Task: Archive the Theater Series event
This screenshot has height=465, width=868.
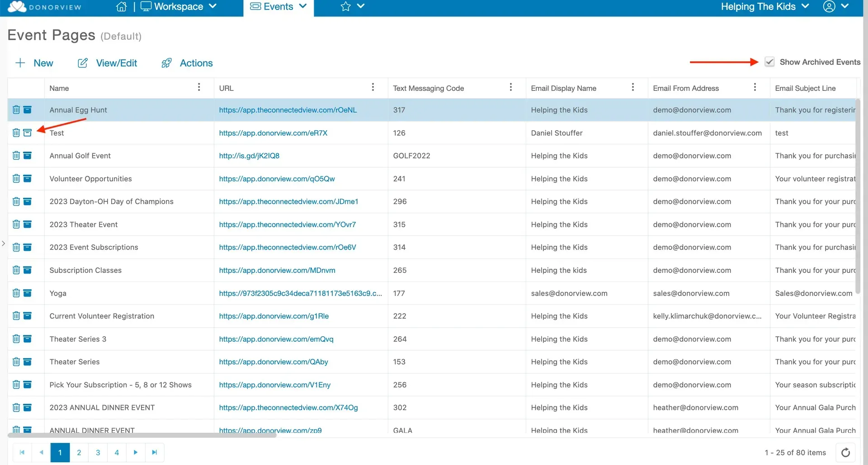Action: [x=28, y=362]
